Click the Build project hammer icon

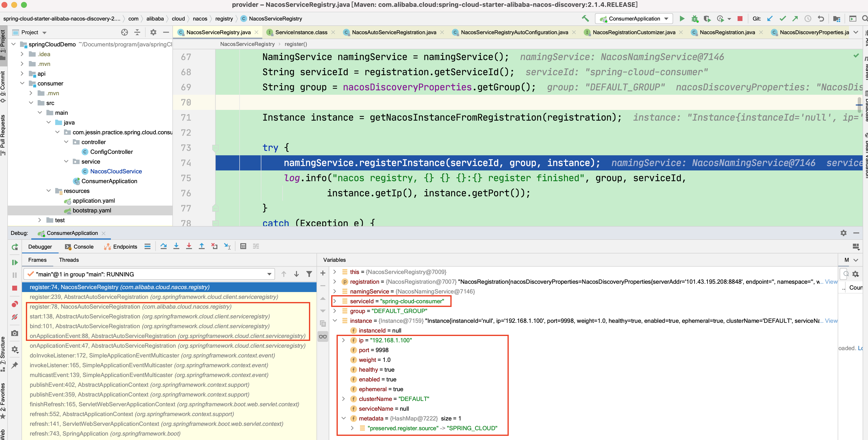(585, 19)
